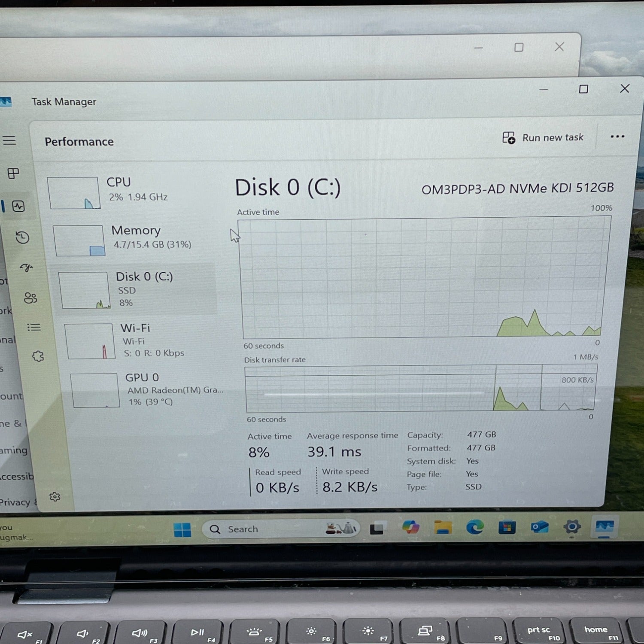644x644 pixels.
Task: Open the Users sidebar icon
Action: [x=30, y=298]
